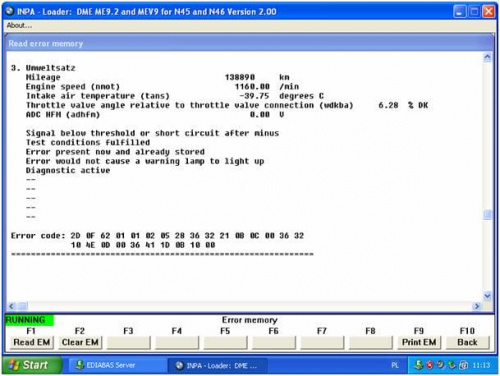This screenshot has width=500, height=376.
Task: Click the empty F4 function button
Action: click(177, 342)
